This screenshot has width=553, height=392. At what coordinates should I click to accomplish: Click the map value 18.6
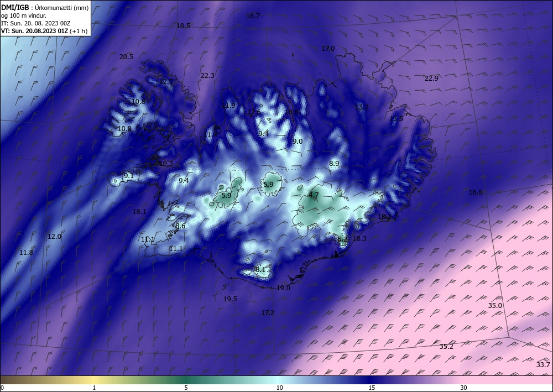tap(291, 112)
